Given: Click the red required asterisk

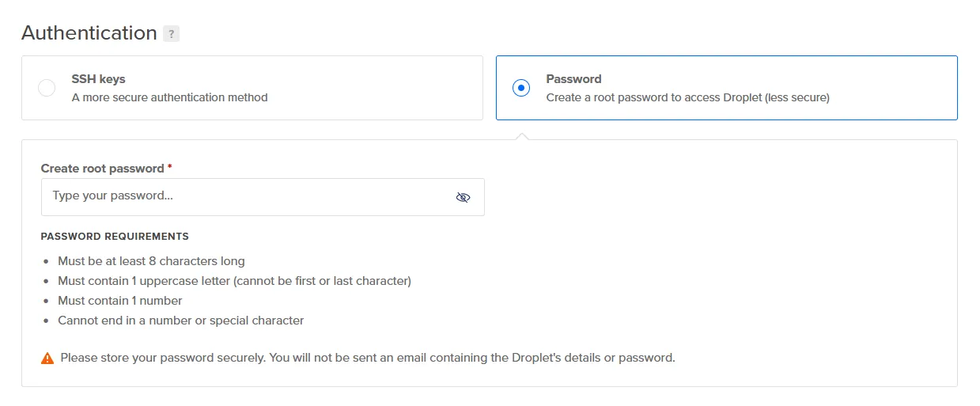Looking at the screenshot, I should [x=170, y=168].
